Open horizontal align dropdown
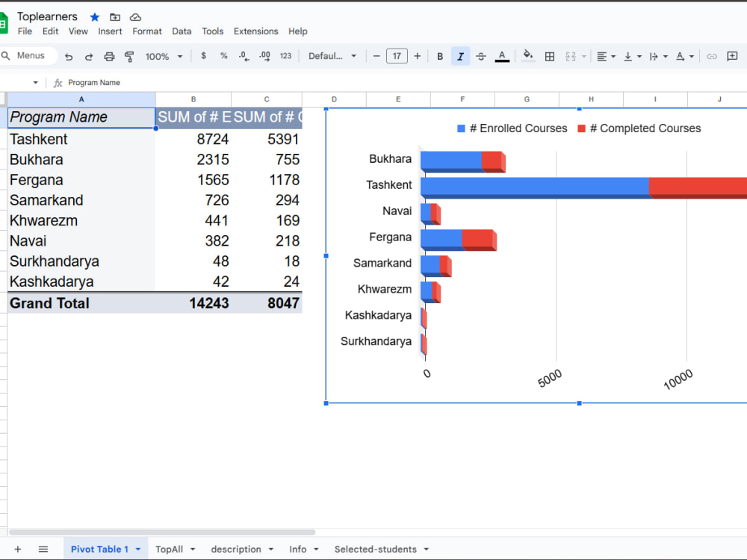 (606, 56)
